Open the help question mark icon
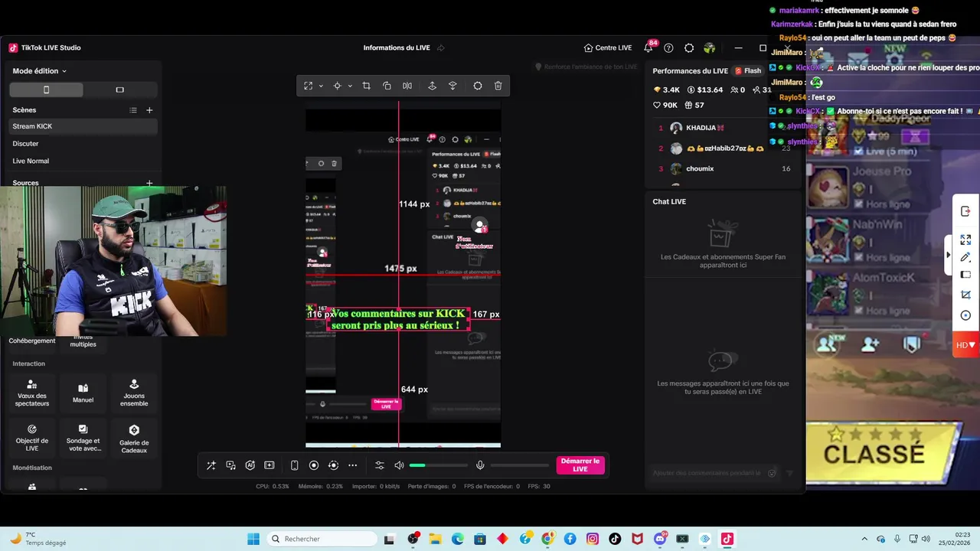 coord(668,47)
